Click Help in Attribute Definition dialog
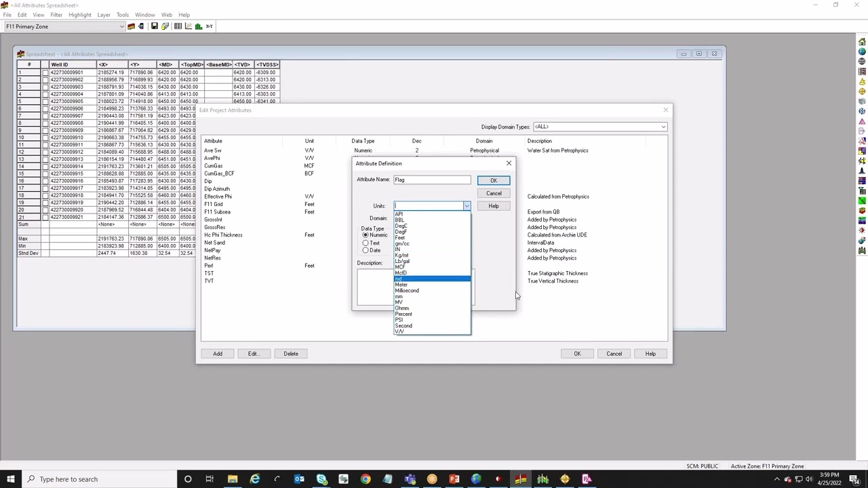The width and height of the screenshot is (868, 488). [494, 206]
